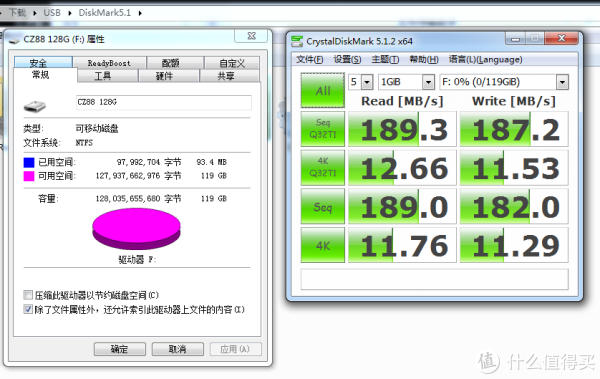Toggle the allow file content indexing checkbox
This screenshot has width=600, height=379.
pos(28,309)
